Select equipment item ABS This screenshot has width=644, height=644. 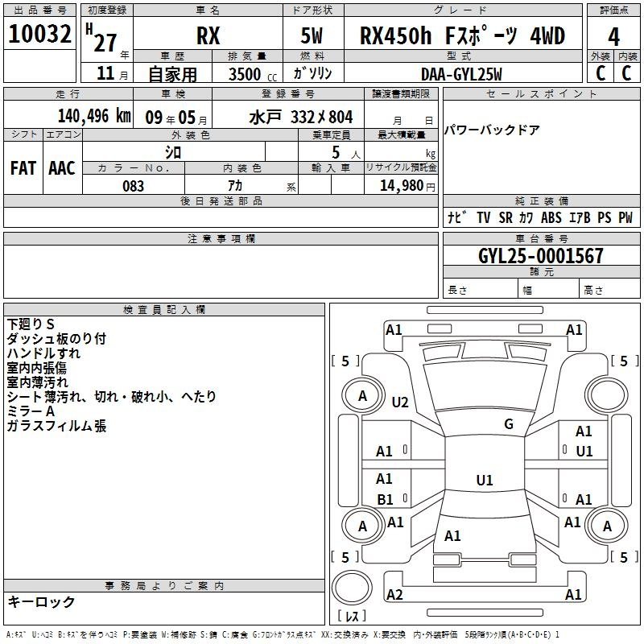tap(551, 217)
